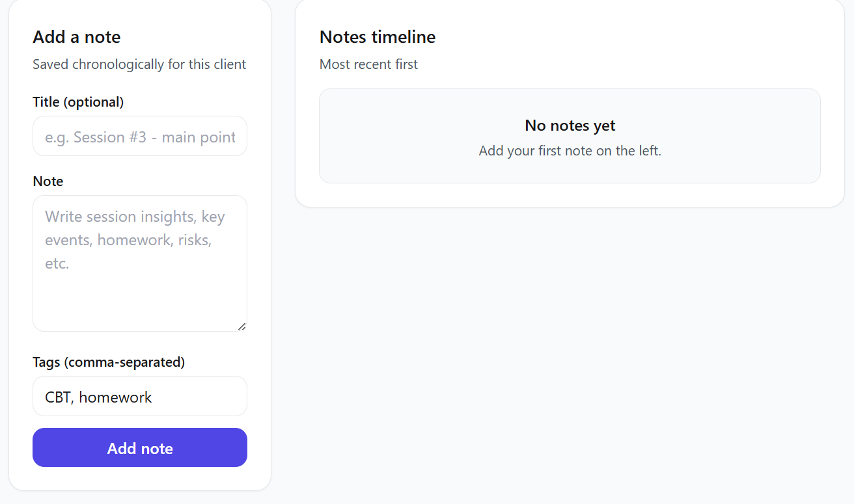Click the Note textarea resize handle
The width and height of the screenshot is (854, 504).
click(242, 326)
